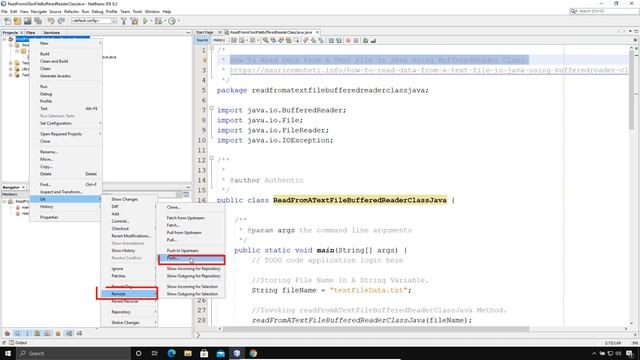Select Pull from Upstream in Remote submenu

point(191,233)
